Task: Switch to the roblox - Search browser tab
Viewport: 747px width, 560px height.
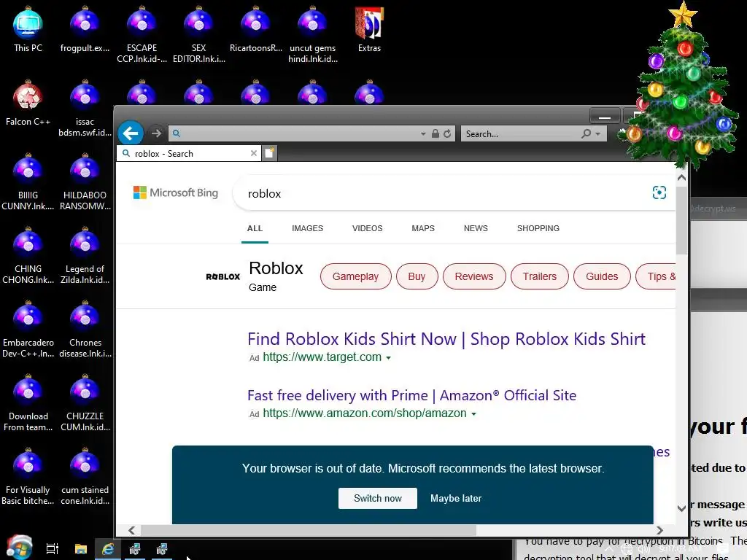Action: (x=188, y=153)
